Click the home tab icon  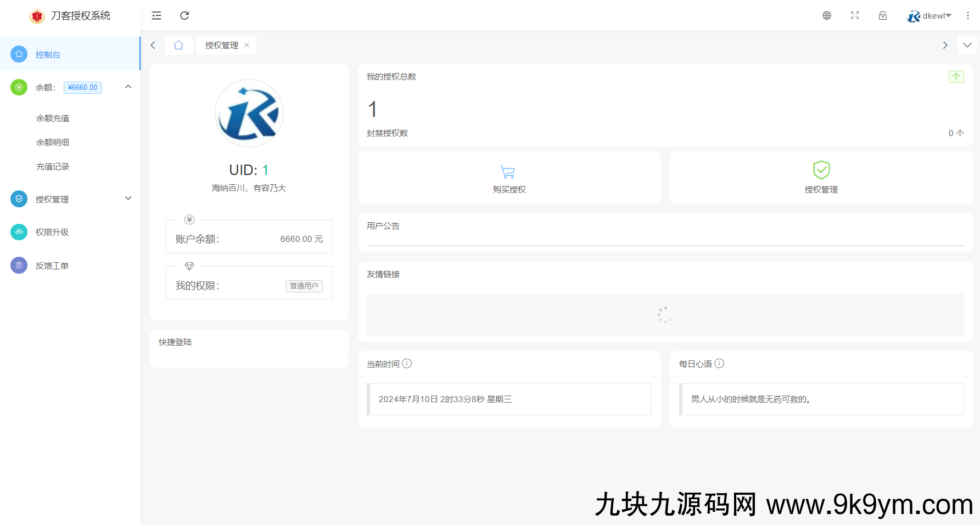(x=178, y=45)
